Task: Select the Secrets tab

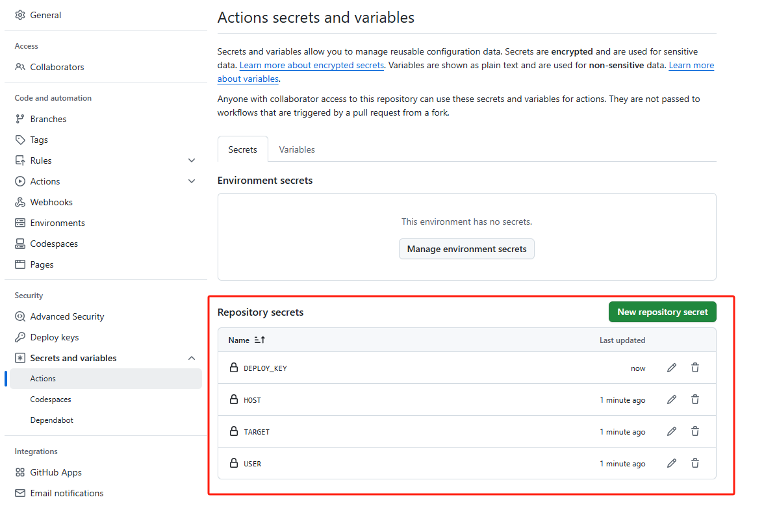Action: 243,149
